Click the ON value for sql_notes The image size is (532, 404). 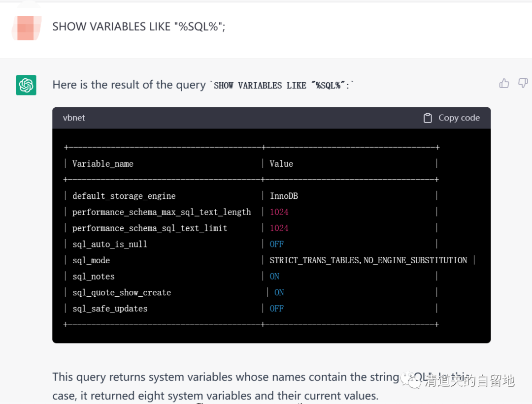[274, 277]
